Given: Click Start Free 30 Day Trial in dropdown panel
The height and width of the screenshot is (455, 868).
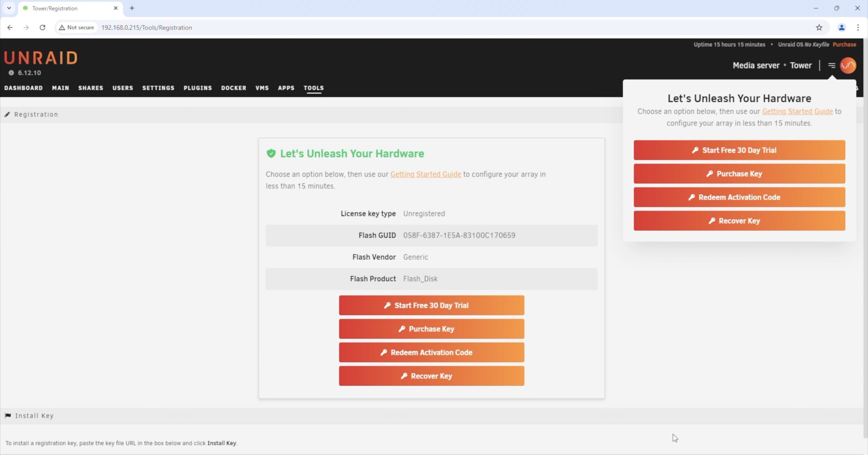Looking at the screenshot, I should click(x=739, y=150).
